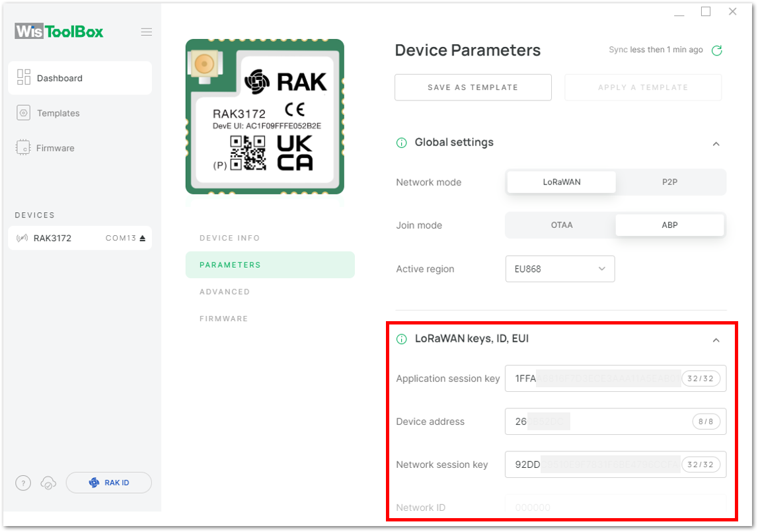The height and width of the screenshot is (532, 758).
Task: Select RAK3172 device in Devices list
Action: (80, 238)
